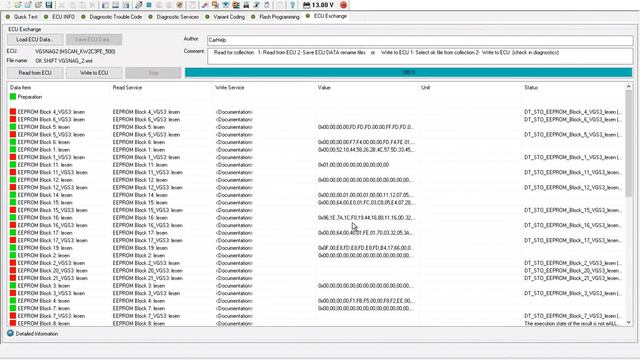Viewport: 640px width, 360px height.
Task: Click inside the Comment text box
Action: click(420, 56)
